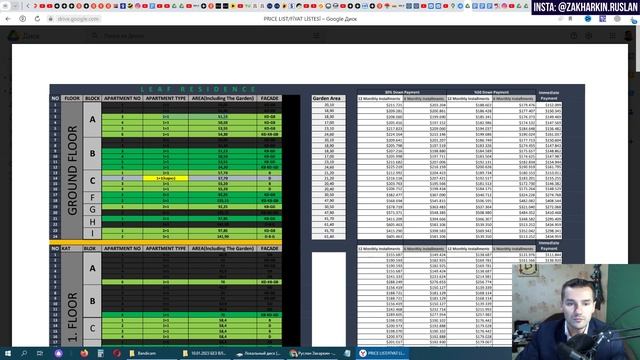This screenshot has height=360, width=640.
Task: Click the %50 Down Payment header
Action: (491, 92)
